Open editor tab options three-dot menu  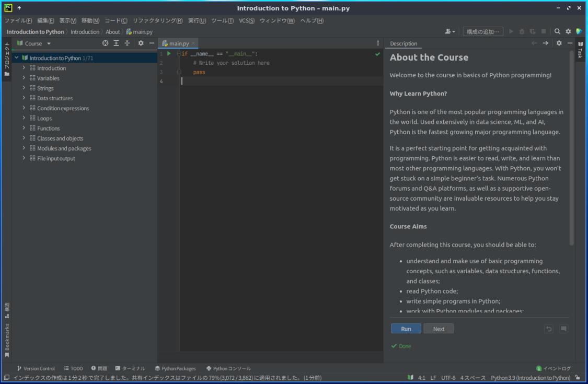pos(377,43)
